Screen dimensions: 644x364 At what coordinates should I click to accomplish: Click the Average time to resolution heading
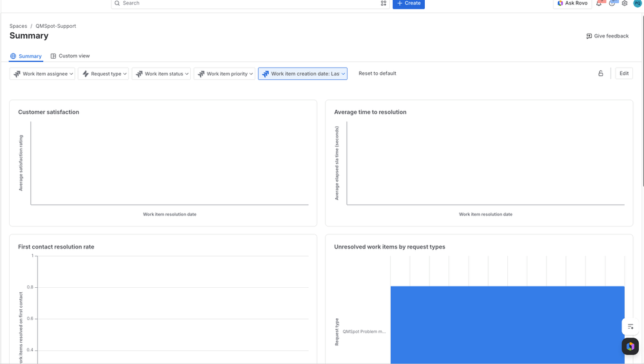click(x=370, y=112)
